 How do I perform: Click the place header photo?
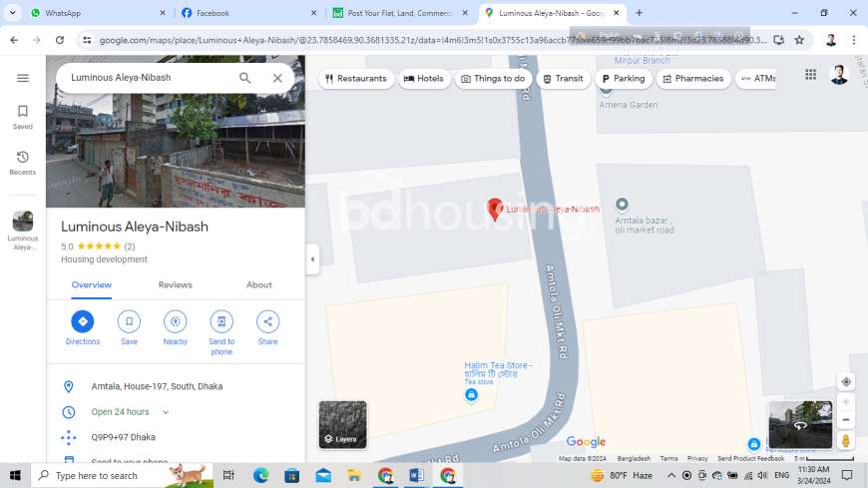click(x=176, y=150)
